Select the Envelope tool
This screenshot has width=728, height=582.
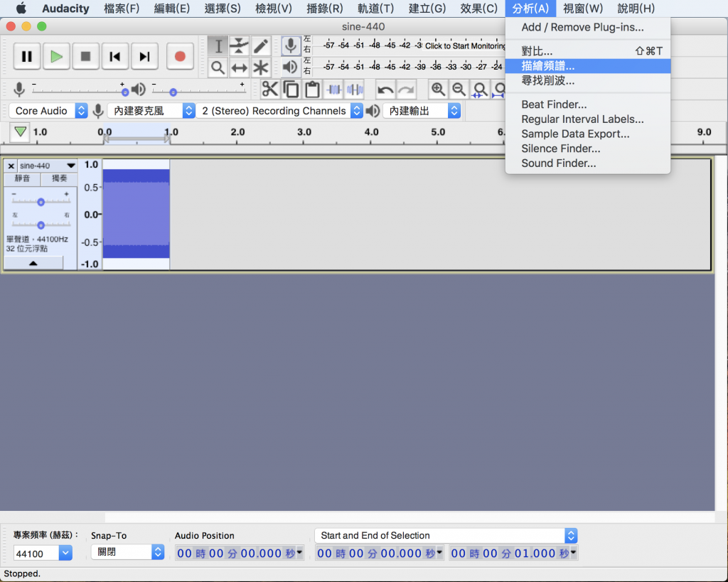point(239,46)
